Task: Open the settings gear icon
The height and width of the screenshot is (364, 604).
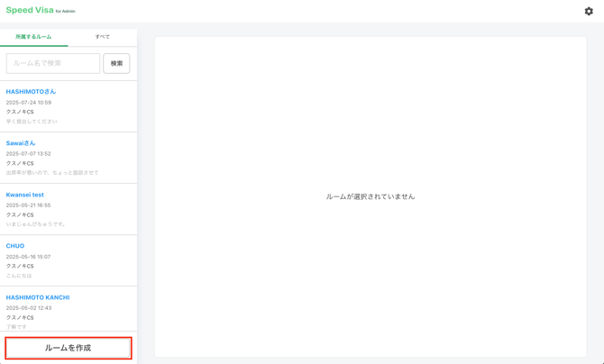Action: (589, 11)
